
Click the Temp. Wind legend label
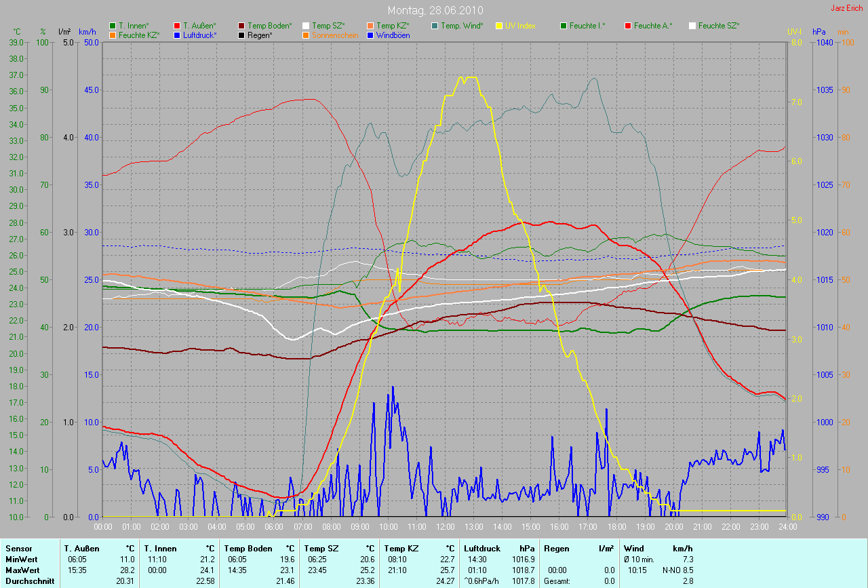[x=462, y=26]
